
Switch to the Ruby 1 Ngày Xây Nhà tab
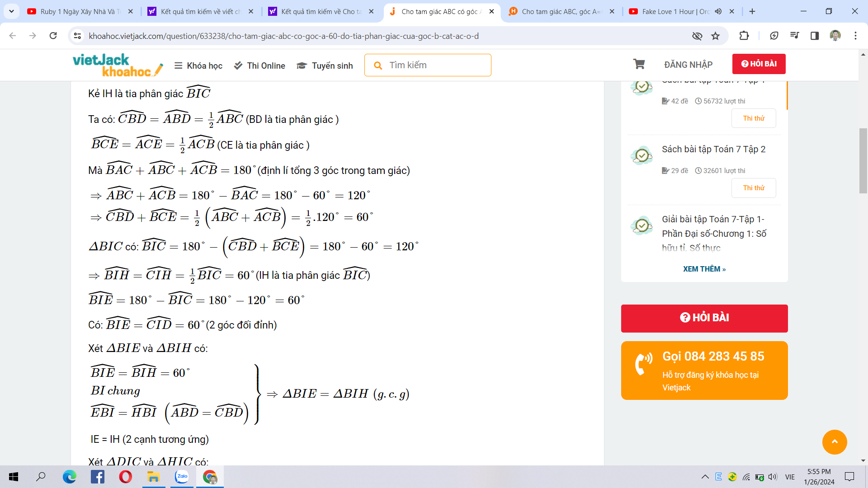coord(80,12)
